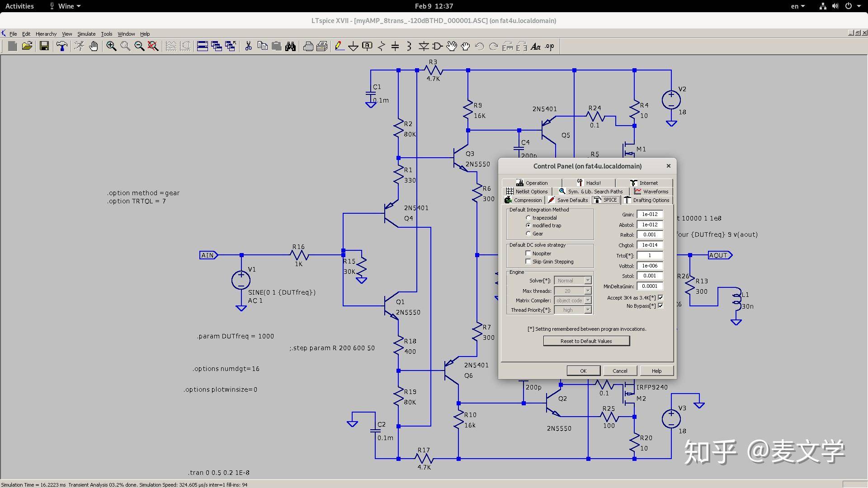868x488 pixels.
Task: Select the label net tool
Action: (368, 46)
